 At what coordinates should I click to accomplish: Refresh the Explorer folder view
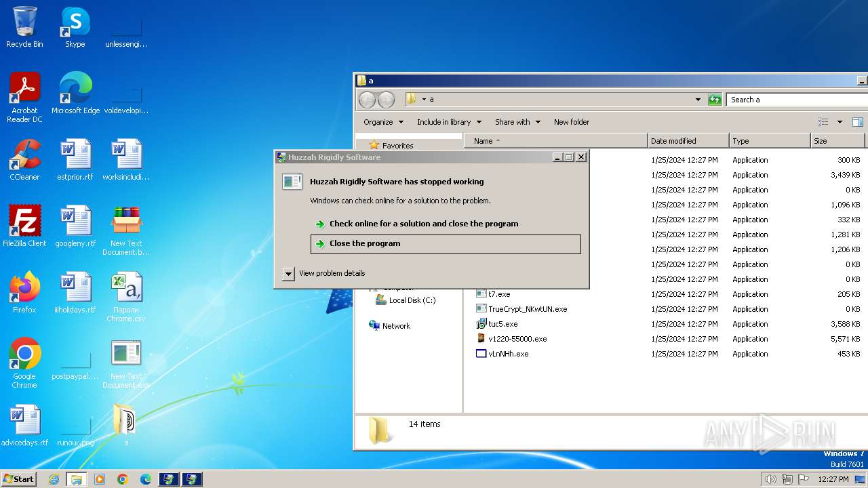point(715,100)
